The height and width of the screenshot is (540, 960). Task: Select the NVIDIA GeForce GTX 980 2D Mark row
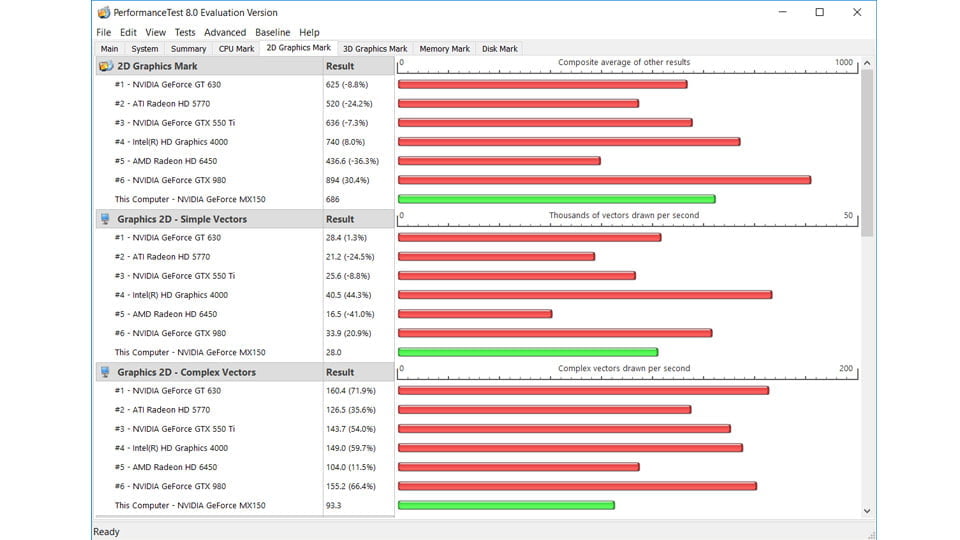pos(170,180)
